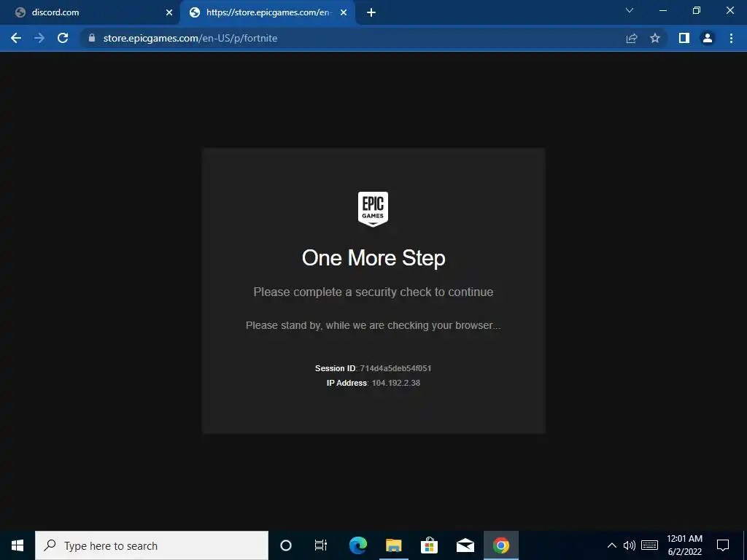Open Chrome three-dot menu
This screenshot has height=560, width=747.
(x=731, y=38)
